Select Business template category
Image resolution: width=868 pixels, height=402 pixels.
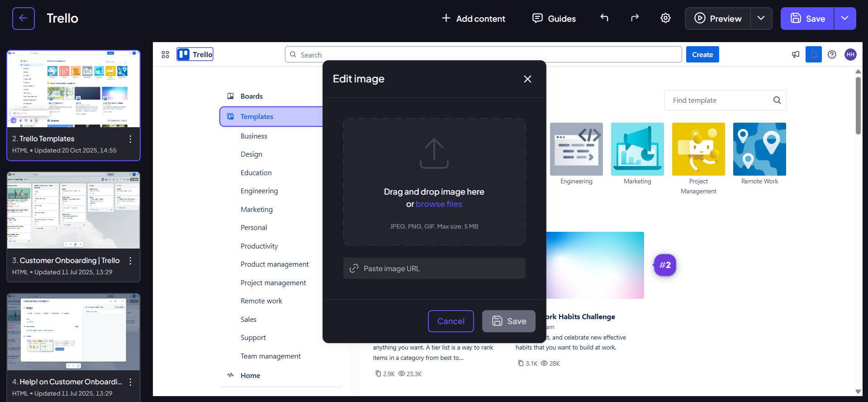click(x=254, y=136)
